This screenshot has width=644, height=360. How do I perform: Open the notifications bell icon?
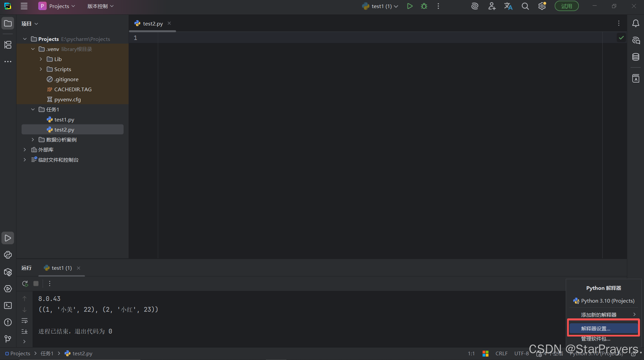636,23
